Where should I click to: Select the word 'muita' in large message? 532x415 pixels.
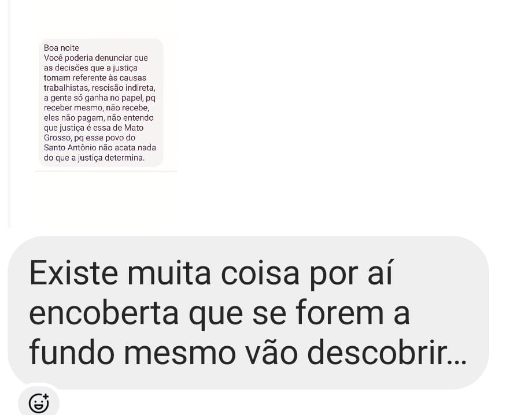pos(169,273)
